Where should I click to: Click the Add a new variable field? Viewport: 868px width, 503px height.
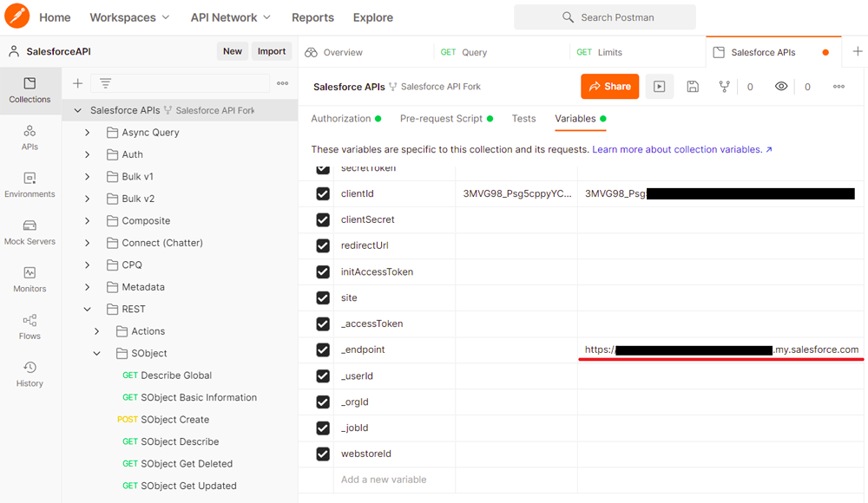click(394, 480)
